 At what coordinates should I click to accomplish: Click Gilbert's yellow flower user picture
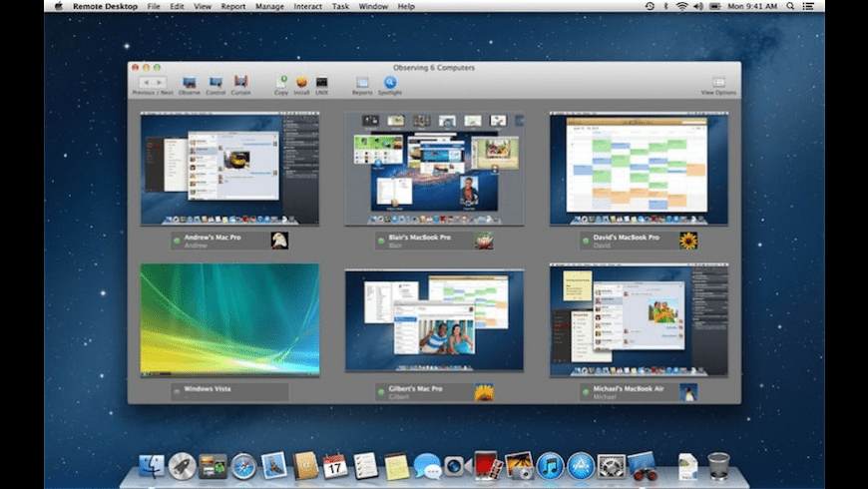coord(484,392)
